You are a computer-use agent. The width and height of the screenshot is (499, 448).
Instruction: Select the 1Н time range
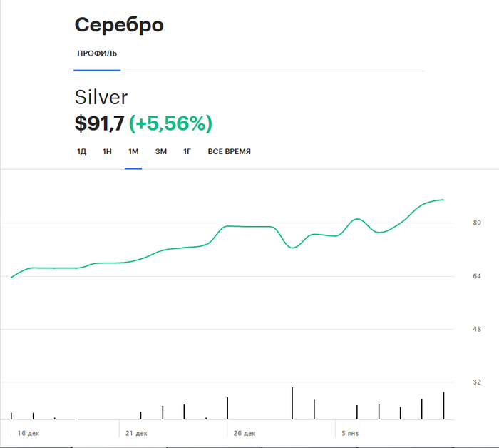point(107,151)
